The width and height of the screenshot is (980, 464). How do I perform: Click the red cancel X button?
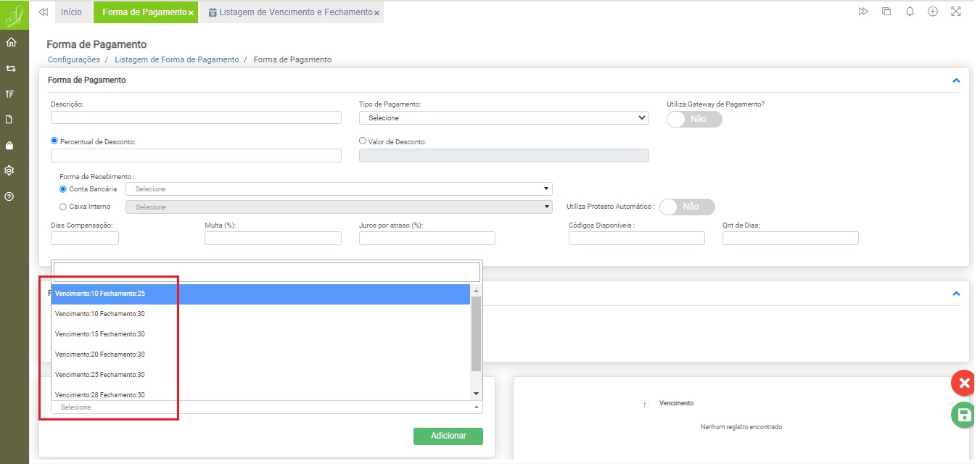pos(963,383)
